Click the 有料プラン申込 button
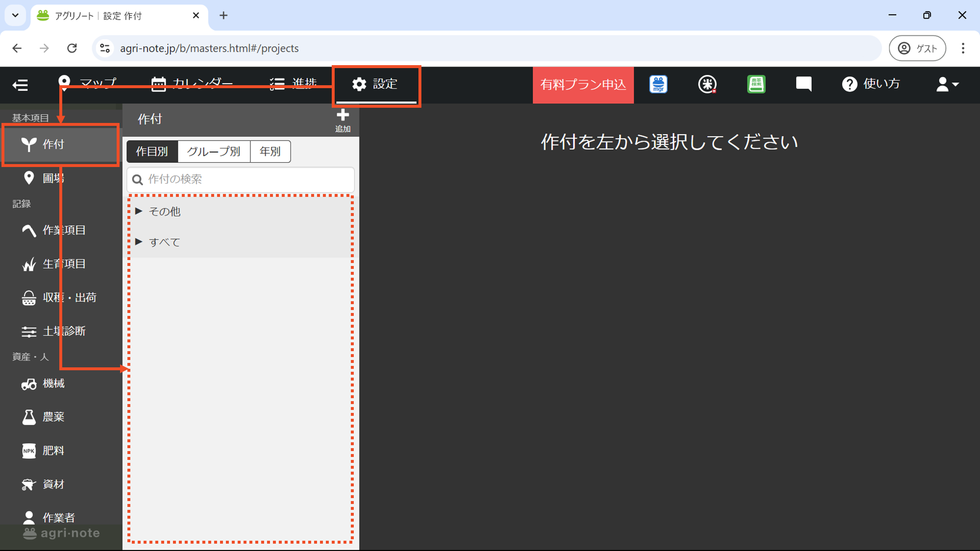Screen dimensions: 980x551 pyautogui.click(x=583, y=85)
